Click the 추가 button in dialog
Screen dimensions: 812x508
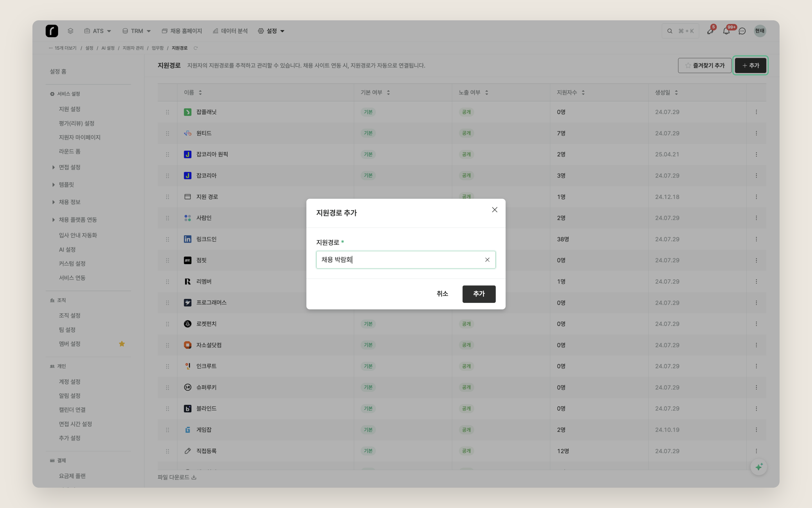[x=479, y=294]
